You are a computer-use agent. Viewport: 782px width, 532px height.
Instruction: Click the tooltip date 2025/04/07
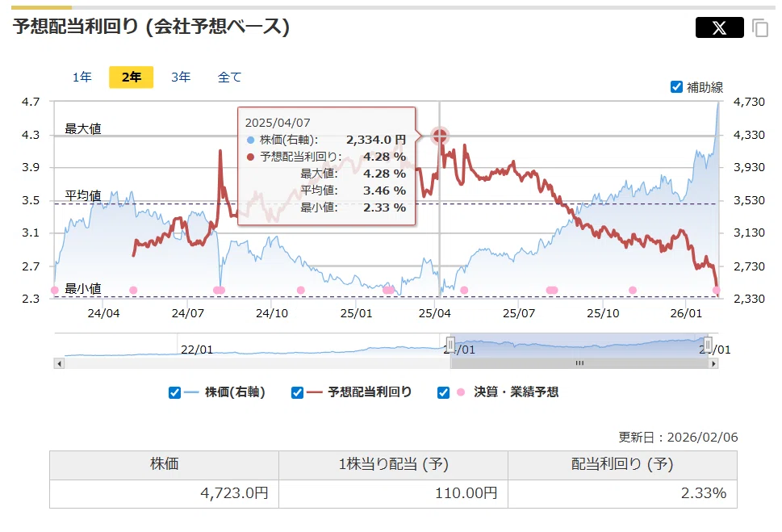point(278,123)
